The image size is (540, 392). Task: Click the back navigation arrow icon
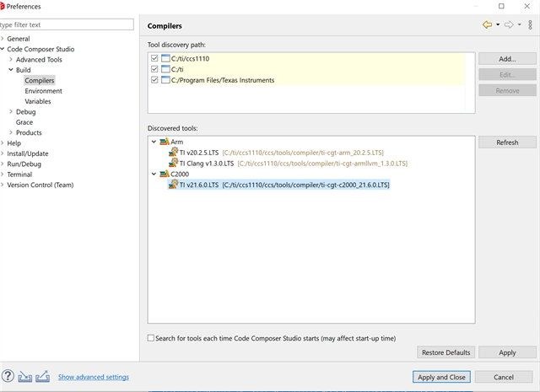487,24
